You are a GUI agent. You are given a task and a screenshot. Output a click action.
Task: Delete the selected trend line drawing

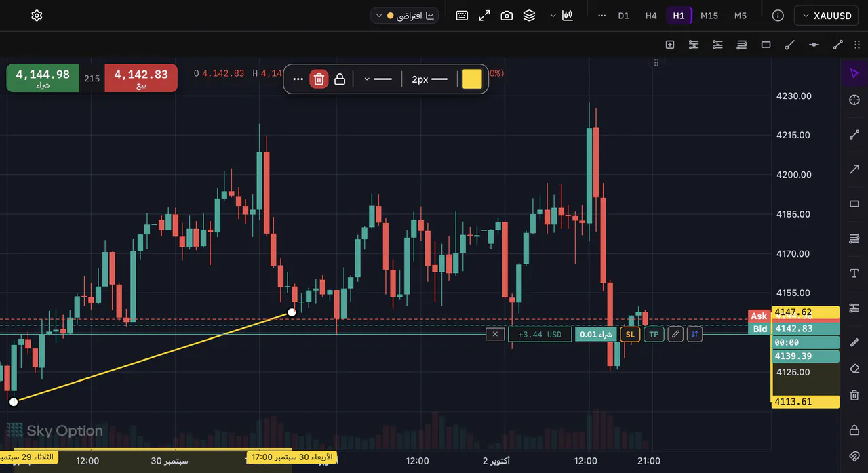coord(319,79)
